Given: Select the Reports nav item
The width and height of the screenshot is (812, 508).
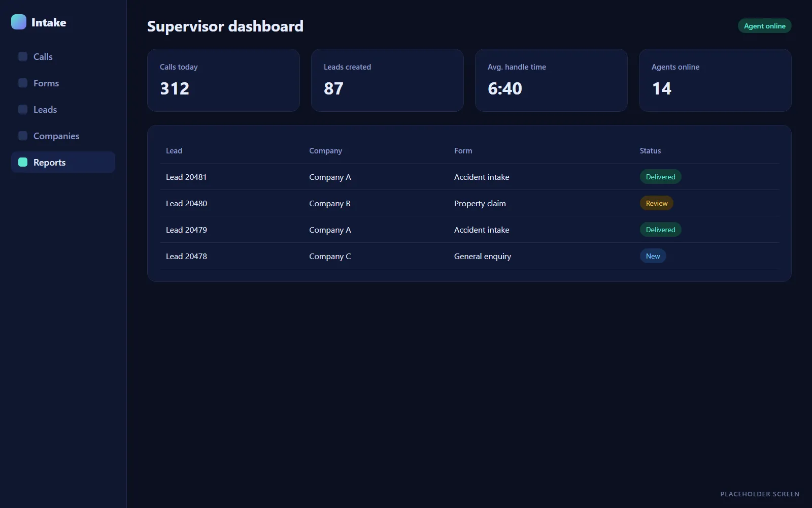Looking at the screenshot, I should [x=63, y=162].
